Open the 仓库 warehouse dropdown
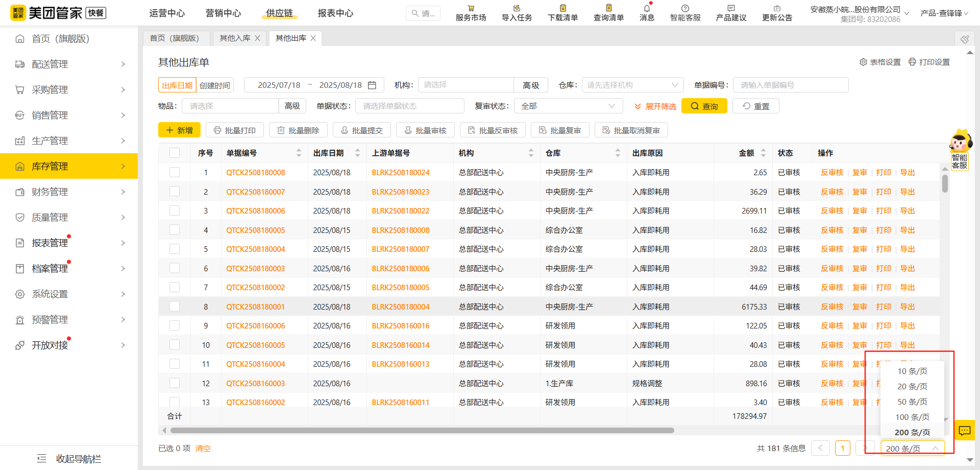 (x=632, y=85)
